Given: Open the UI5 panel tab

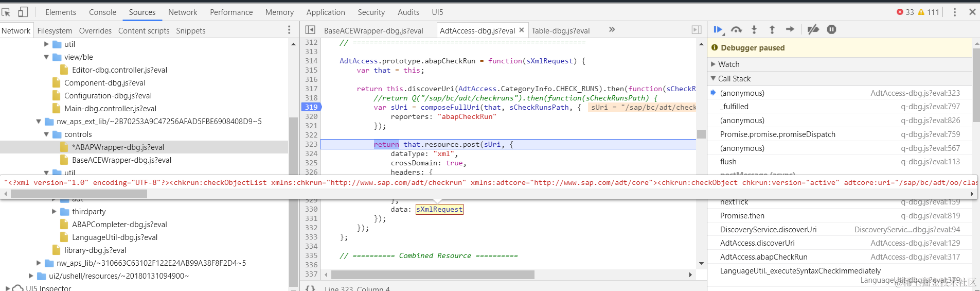Looking at the screenshot, I should pyautogui.click(x=437, y=12).
